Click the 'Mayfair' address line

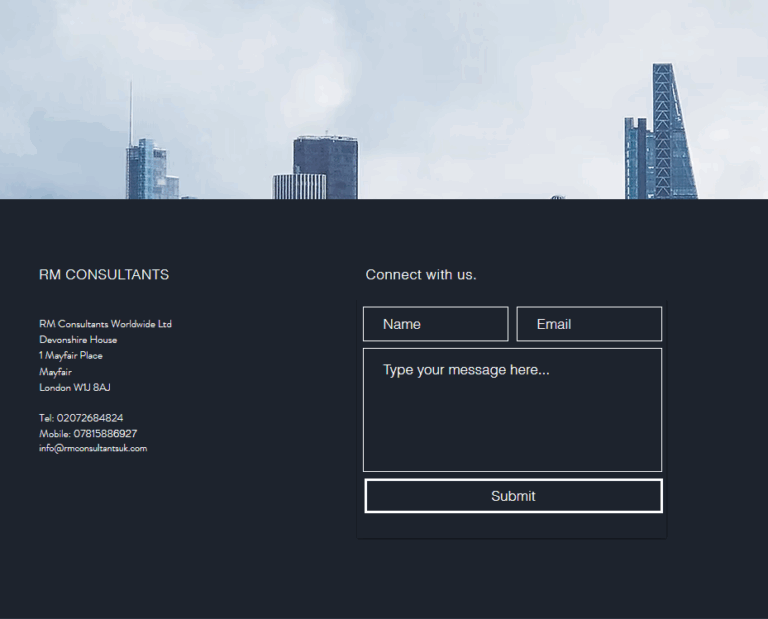point(55,372)
